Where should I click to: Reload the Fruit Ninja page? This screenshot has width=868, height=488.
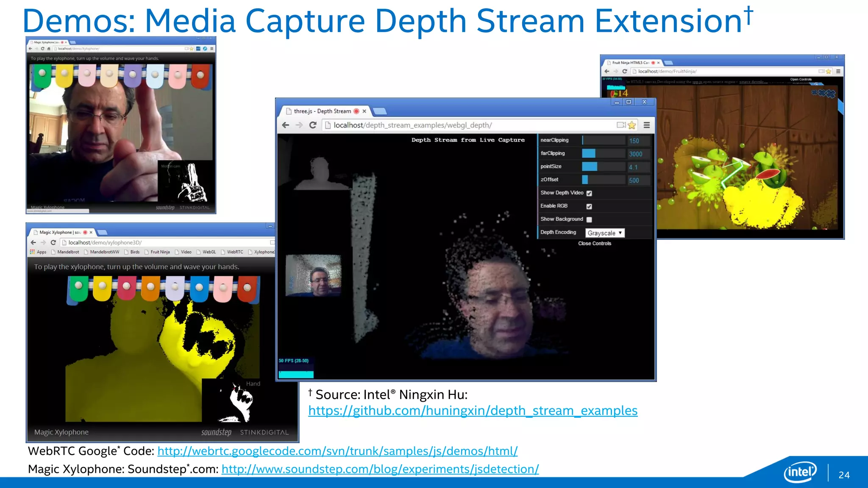pyautogui.click(x=624, y=71)
